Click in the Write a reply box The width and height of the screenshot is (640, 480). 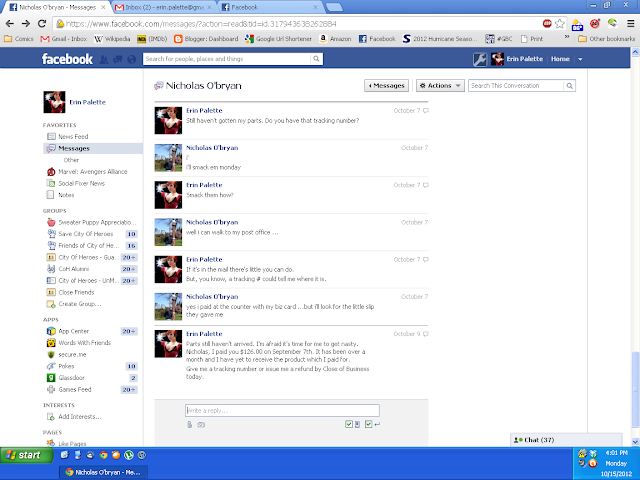(x=282, y=410)
